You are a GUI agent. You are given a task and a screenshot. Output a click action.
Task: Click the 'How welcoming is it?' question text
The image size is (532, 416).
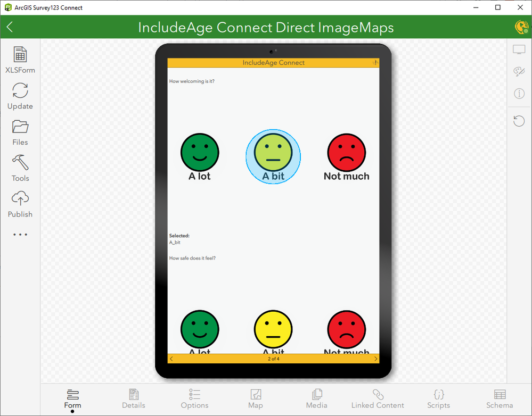192,81
